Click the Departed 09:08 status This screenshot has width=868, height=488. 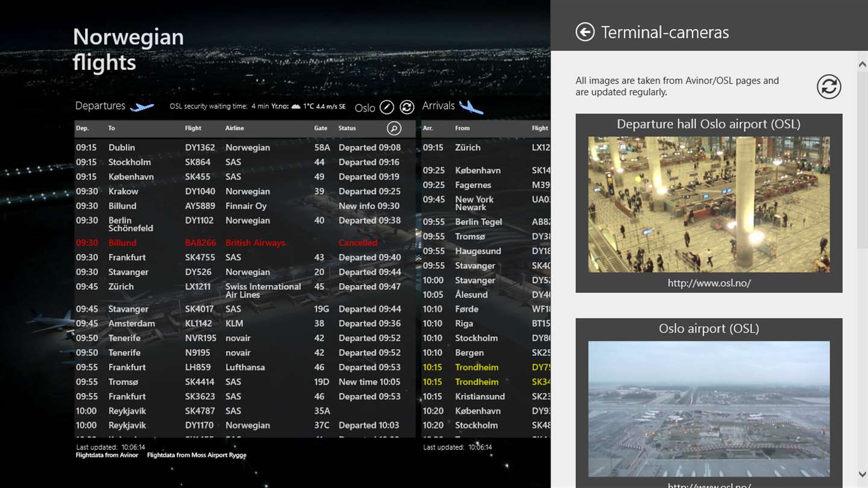(x=370, y=148)
